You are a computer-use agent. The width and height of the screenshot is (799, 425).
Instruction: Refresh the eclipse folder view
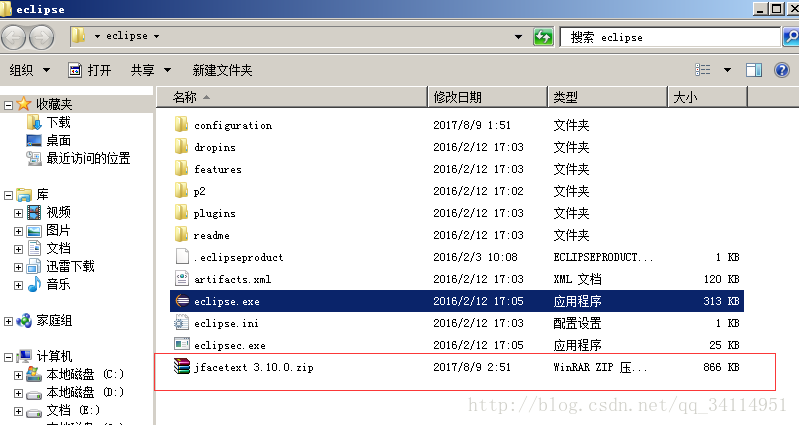(543, 37)
